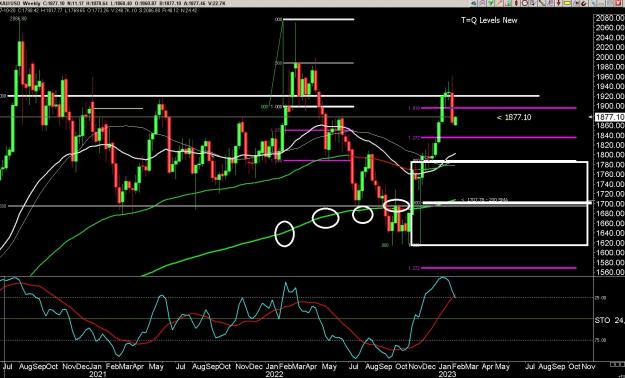Select the magenta level line at 1900
625x378 pixels.
(x=499, y=108)
